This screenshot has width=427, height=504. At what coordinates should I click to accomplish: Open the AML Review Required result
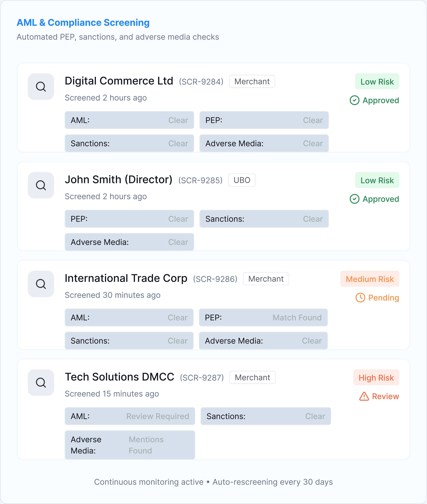click(130, 416)
